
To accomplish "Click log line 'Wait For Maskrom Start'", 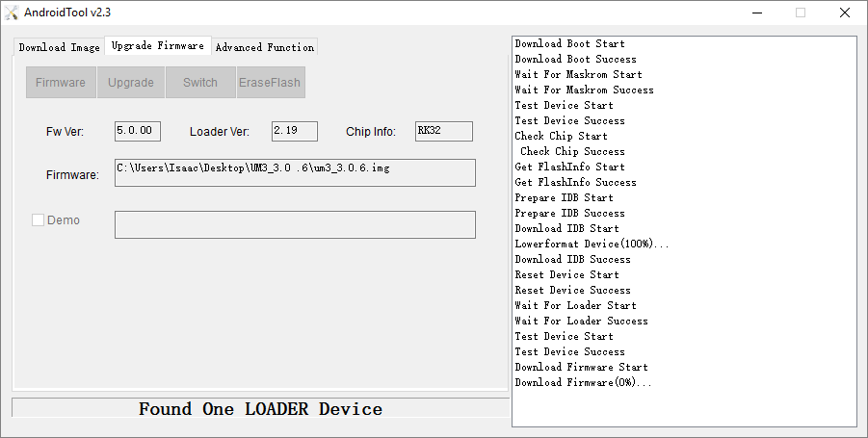I will point(578,75).
